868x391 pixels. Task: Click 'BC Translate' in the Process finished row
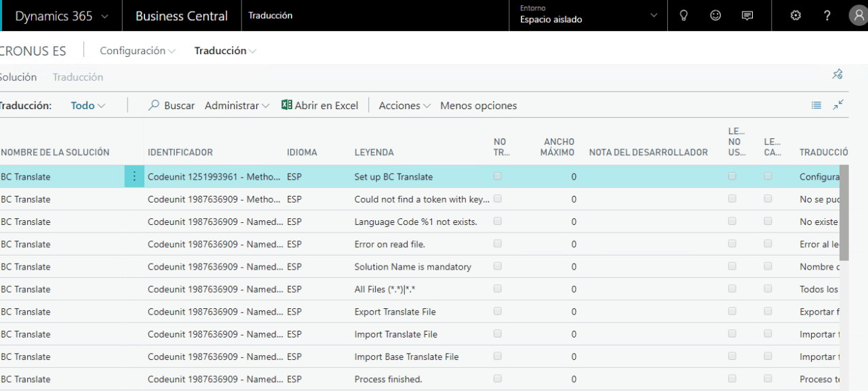pos(26,379)
